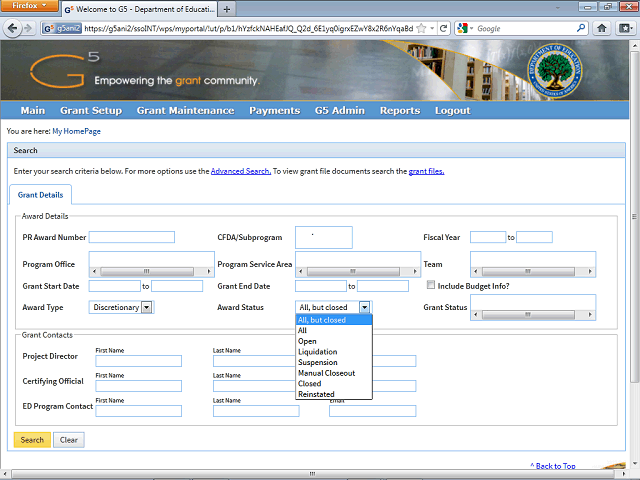Click Logout in navigation bar
Image resolution: width=640 pixels, height=480 pixels.
[453, 111]
